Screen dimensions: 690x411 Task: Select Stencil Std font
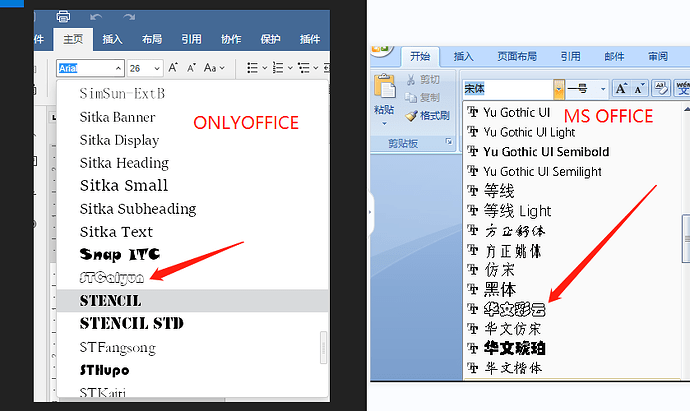tap(193, 323)
